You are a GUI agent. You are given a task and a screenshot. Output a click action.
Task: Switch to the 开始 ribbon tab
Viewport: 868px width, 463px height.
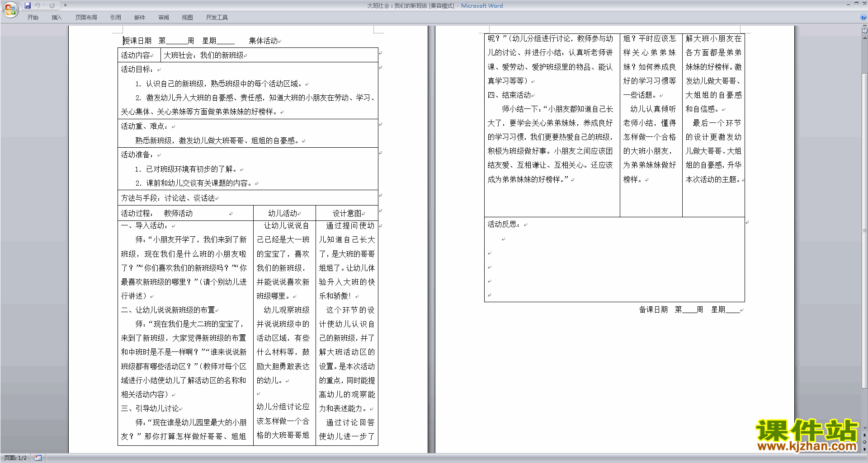tap(33, 17)
